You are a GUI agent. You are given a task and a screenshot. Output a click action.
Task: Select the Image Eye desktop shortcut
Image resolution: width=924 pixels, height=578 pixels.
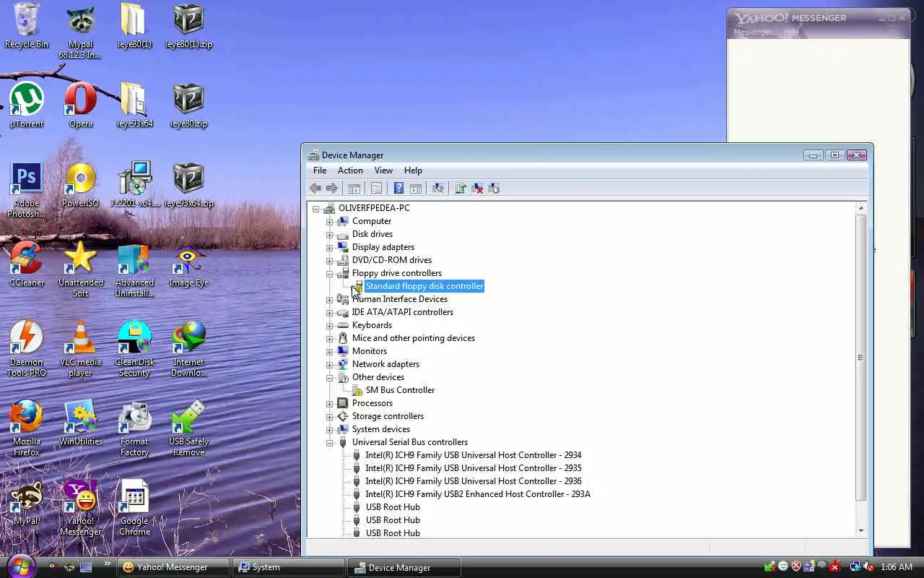188,266
